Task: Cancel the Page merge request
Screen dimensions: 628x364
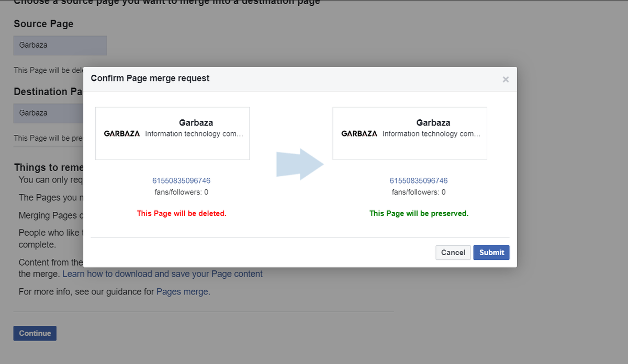Action: click(453, 253)
